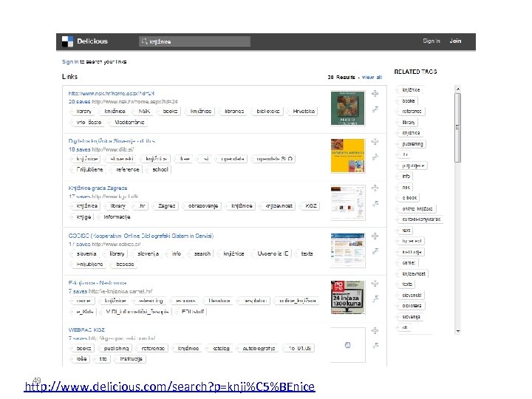Select related tag publishing in sidebar
This screenshot has height=399, width=532.
coord(412,144)
